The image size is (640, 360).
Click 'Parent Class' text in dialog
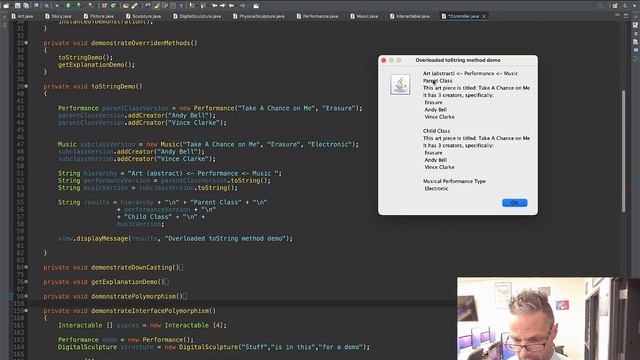pos(437,81)
